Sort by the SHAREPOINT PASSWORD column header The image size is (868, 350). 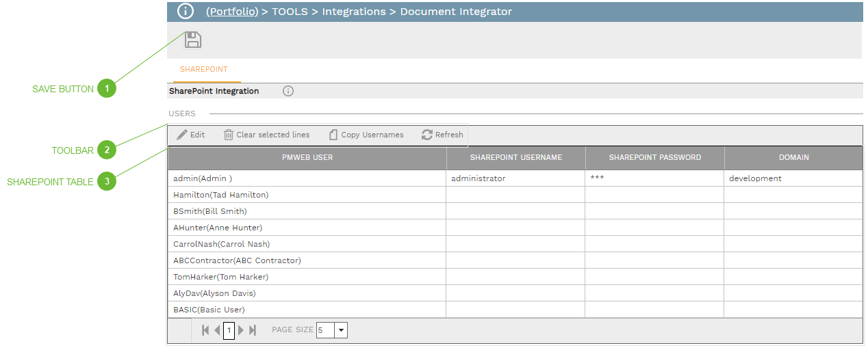(655, 157)
